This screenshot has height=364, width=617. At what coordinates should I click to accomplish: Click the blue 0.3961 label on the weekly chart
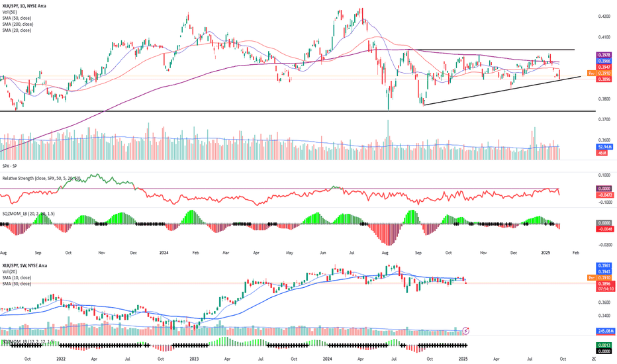coord(604,265)
